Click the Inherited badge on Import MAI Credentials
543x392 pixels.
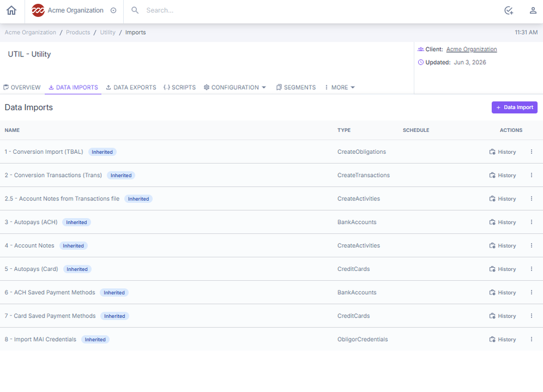[95, 340]
